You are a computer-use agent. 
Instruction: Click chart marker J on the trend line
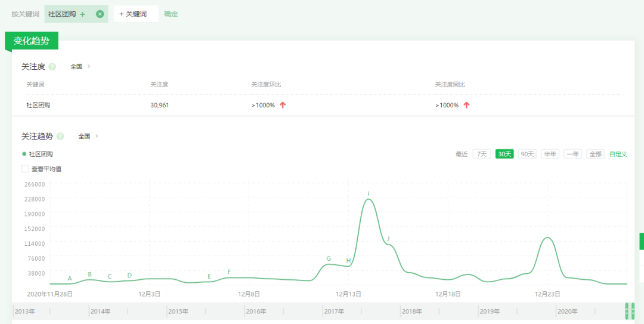(x=388, y=239)
